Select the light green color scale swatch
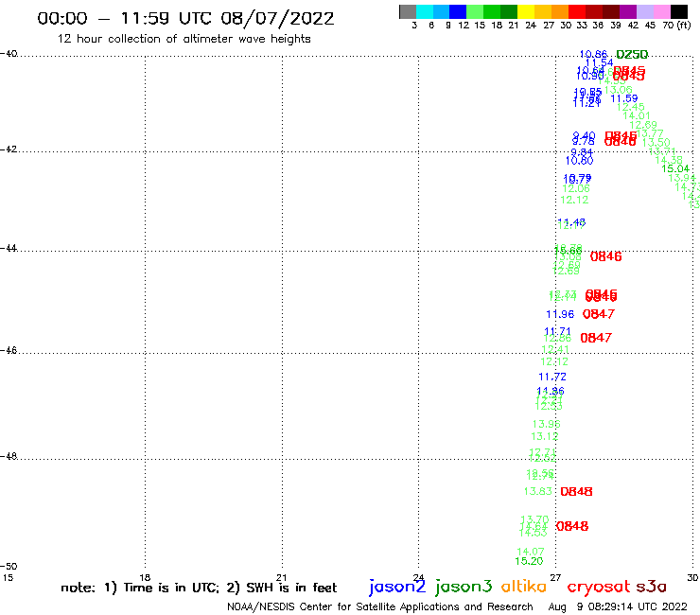This screenshot has width=700, height=615. coord(475,11)
